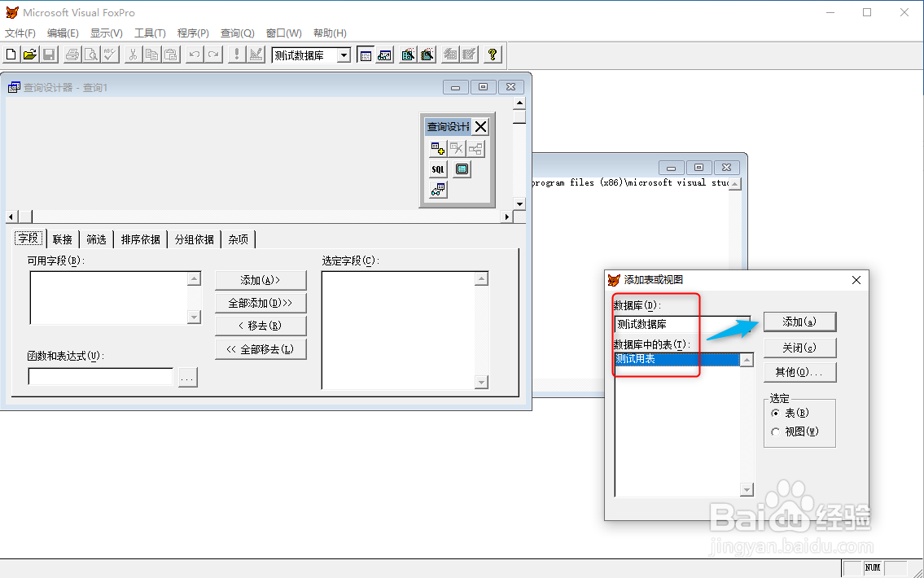
Task: Click the Copy icon in the toolbar
Action: coord(152,55)
